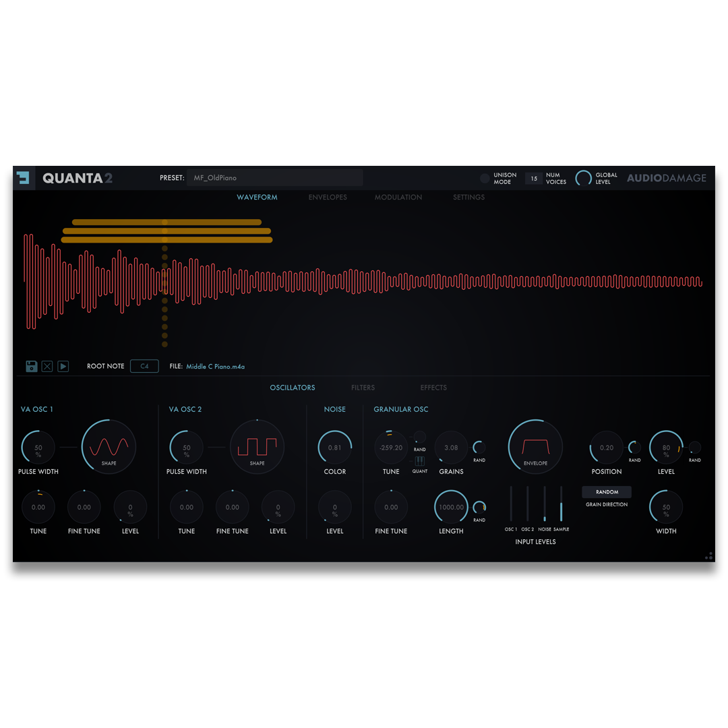Screen dimensions: 728x728
Task: Enable Unison Mode
Action: coord(485,178)
